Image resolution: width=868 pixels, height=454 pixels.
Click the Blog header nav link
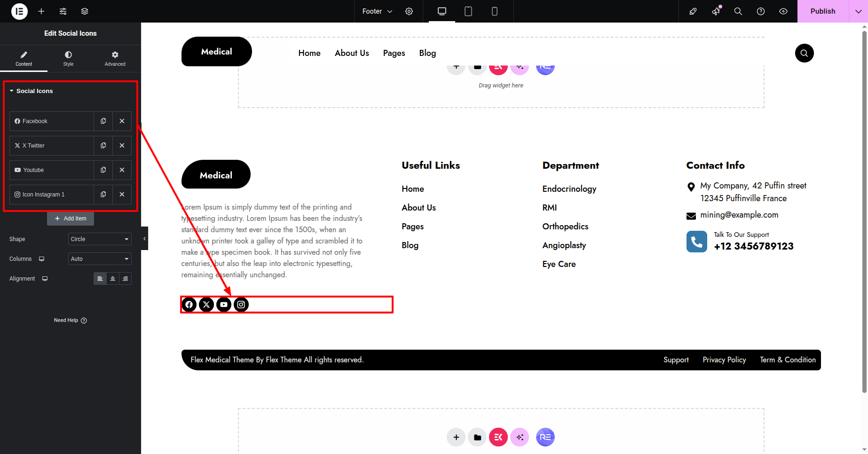(x=427, y=53)
